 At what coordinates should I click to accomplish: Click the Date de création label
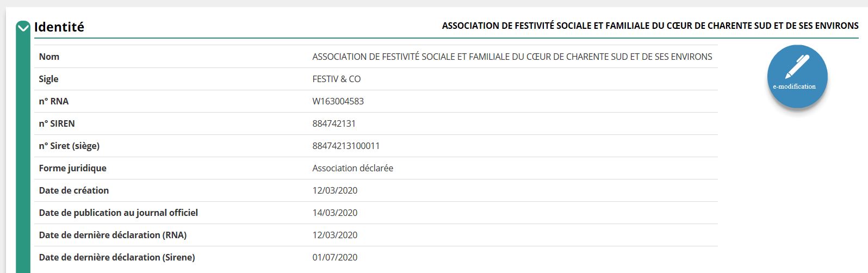[73, 190]
